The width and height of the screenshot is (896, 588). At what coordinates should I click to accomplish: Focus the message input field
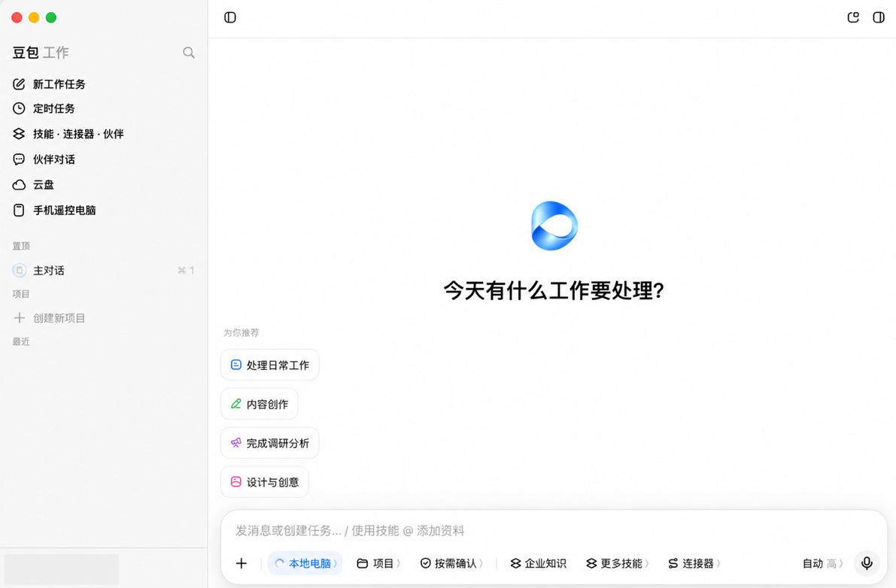pos(553,531)
